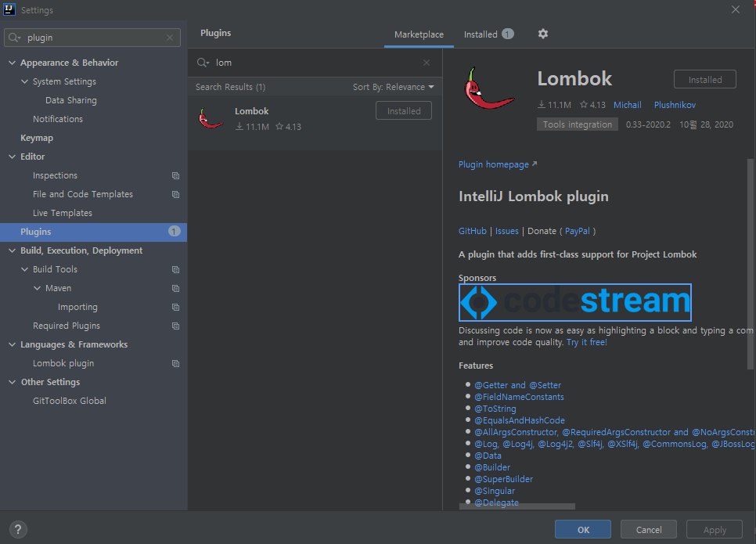Click the settings search magnifier icon

coord(14,38)
